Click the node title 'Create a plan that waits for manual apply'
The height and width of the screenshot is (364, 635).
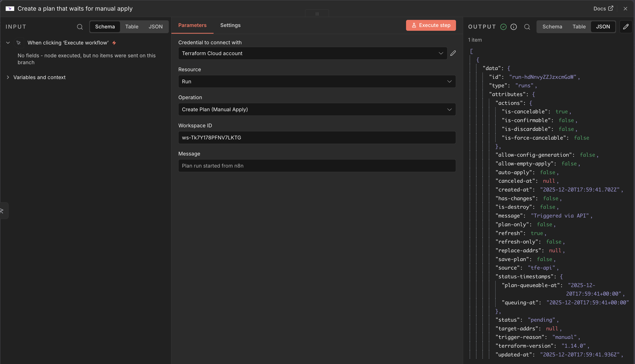[75, 9]
